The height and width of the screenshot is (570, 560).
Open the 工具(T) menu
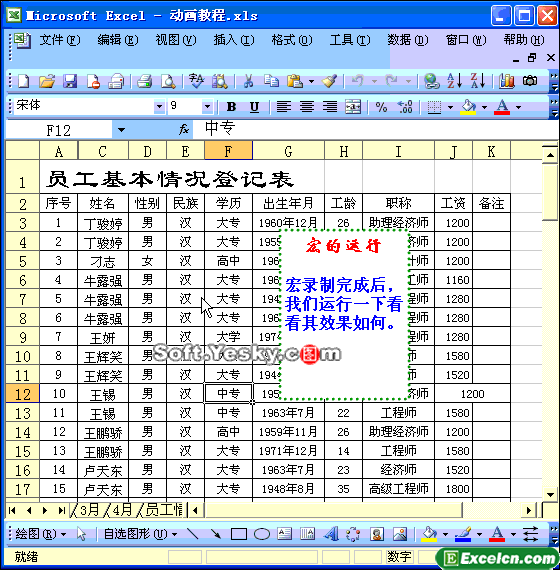click(x=350, y=40)
